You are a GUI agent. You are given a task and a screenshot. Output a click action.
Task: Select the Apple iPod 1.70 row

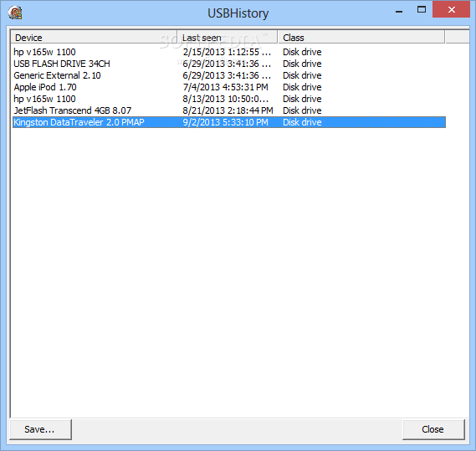229,87
